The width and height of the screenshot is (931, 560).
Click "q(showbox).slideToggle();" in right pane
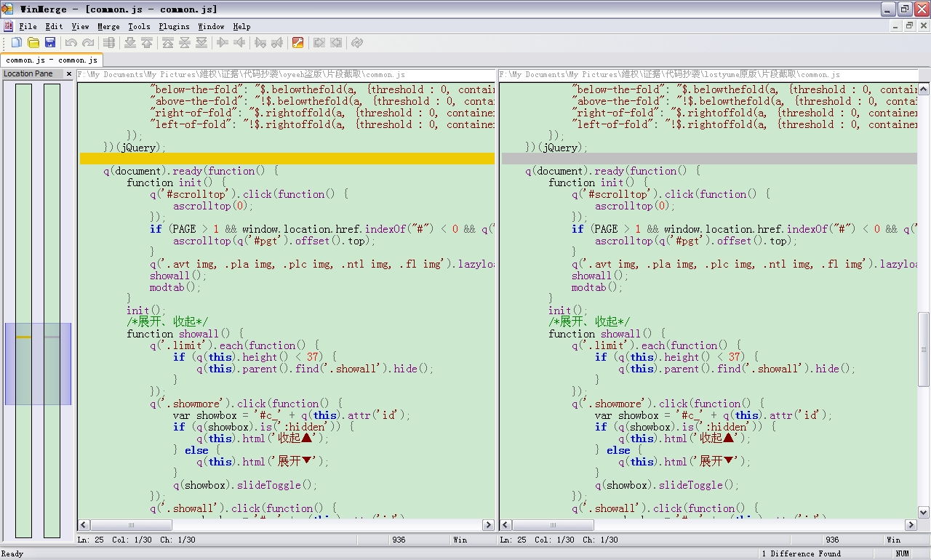pyautogui.click(x=667, y=485)
